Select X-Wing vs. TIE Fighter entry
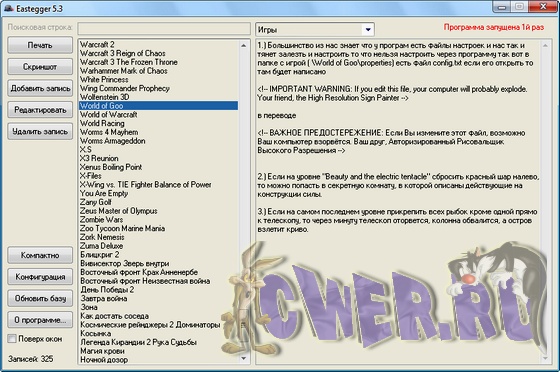The width and height of the screenshot is (560, 372). 158,185
